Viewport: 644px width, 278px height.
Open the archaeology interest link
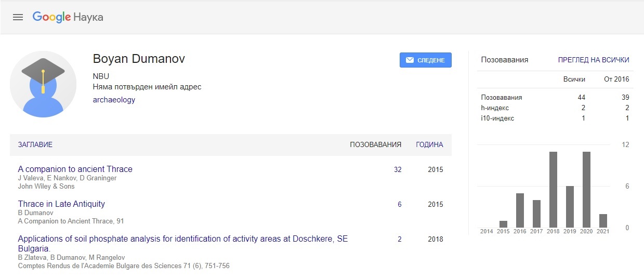click(114, 100)
